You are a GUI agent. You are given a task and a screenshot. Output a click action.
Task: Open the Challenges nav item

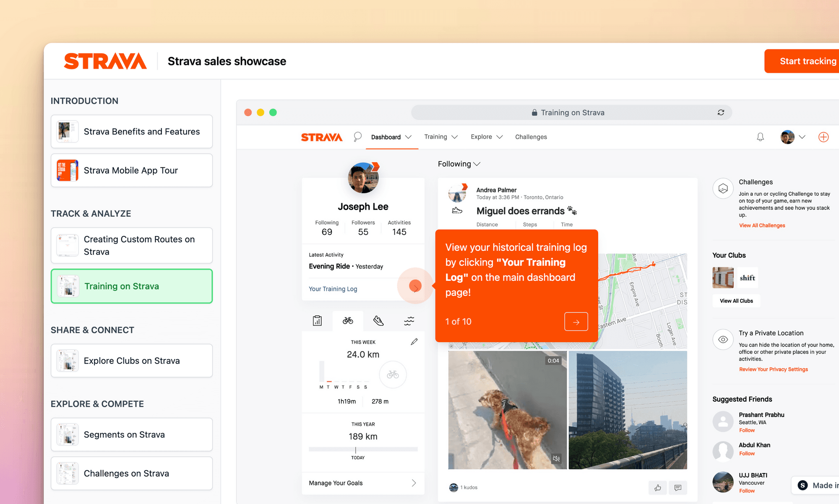click(531, 137)
